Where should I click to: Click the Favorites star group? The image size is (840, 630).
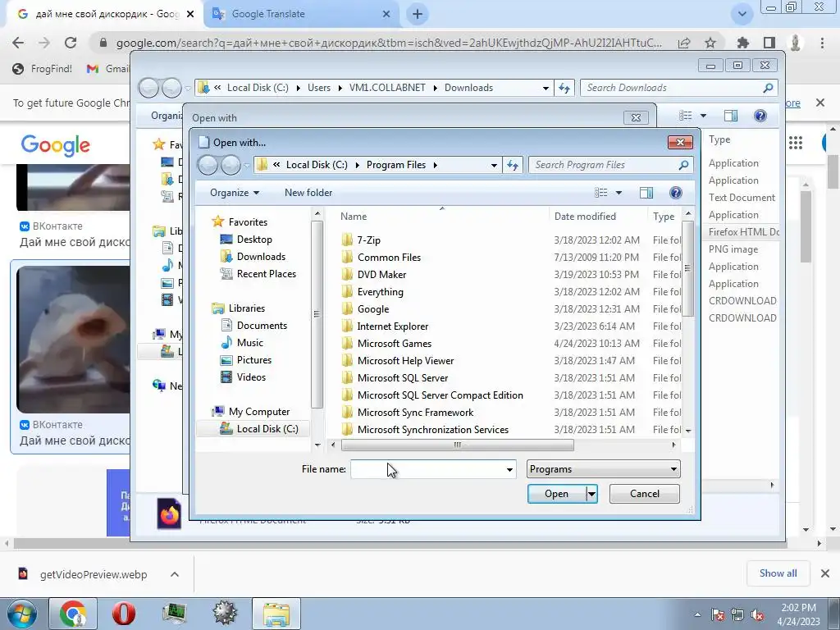click(248, 221)
